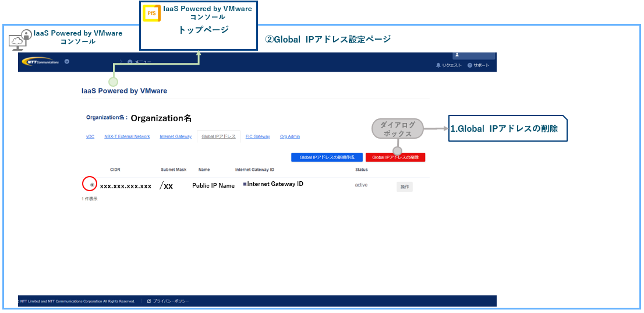Select radio button for the xxx.xxx.xxx.xxx row

point(91,185)
